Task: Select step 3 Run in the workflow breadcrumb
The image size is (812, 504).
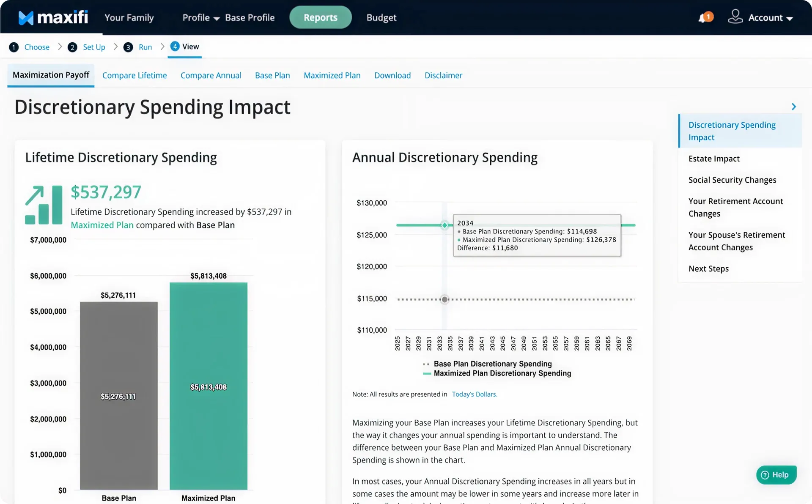Action: coord(144,47)
